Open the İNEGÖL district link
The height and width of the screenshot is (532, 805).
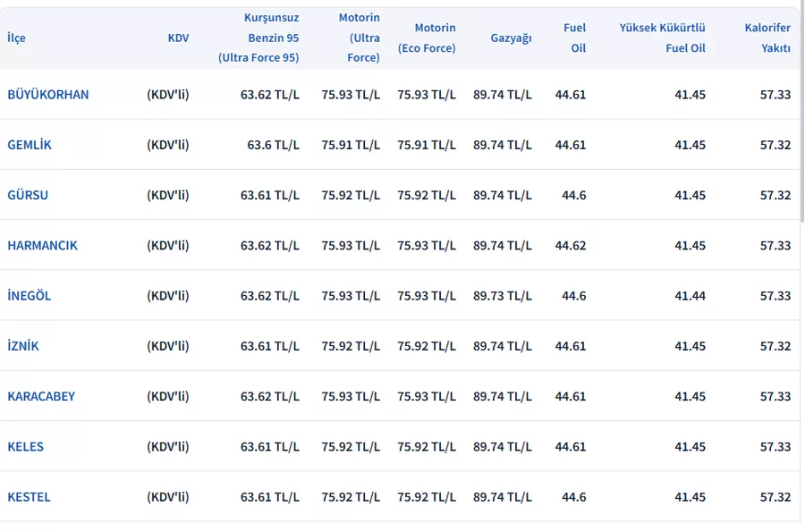click(x=30, y=296)
